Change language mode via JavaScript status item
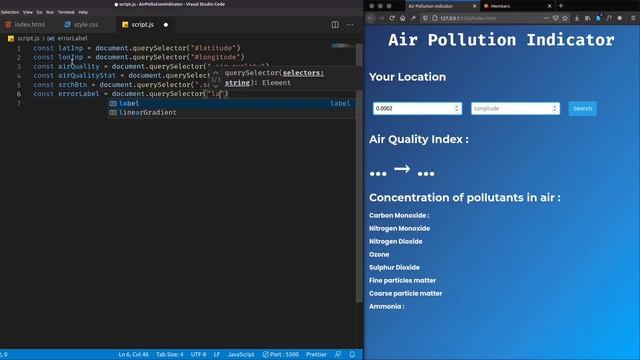Screen dimensions: 640x360 [241, 354]
